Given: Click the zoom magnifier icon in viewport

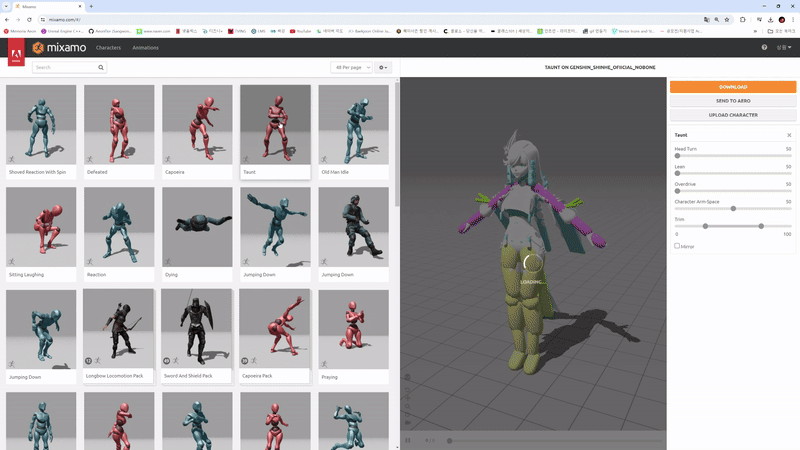Looking at the screenshot, I should coord(408,407).
